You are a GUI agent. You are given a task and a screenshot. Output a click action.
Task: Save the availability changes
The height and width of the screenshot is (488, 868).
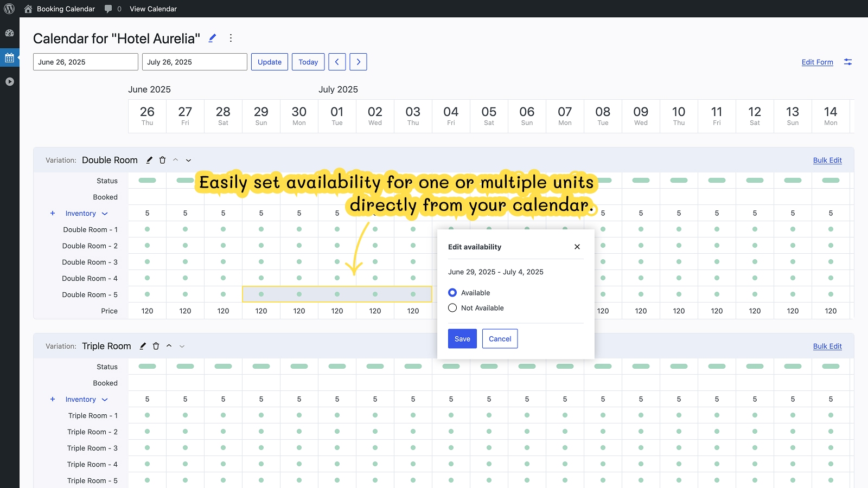pyautogui.click(x=462, y=338)
